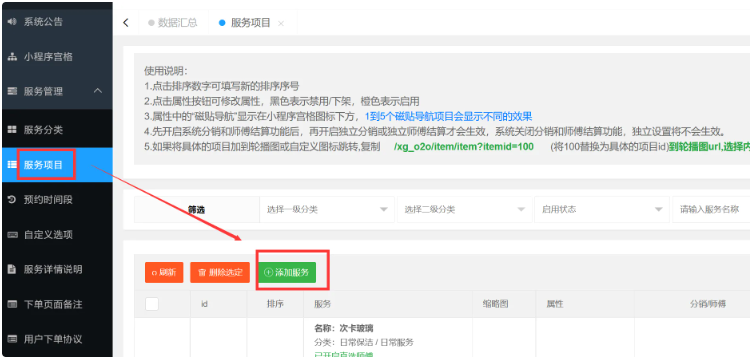Collapse the 服务管理 menu chevron
Viewport: 750px width, 364px height.
click(x=98, y=90)
